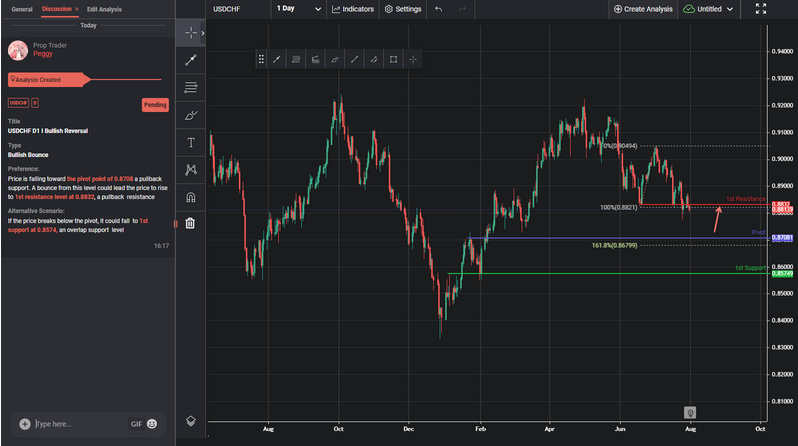This screenshot has width=798, height=446.
Task: Select the green 1st Support line
Action: pos(608,273)
